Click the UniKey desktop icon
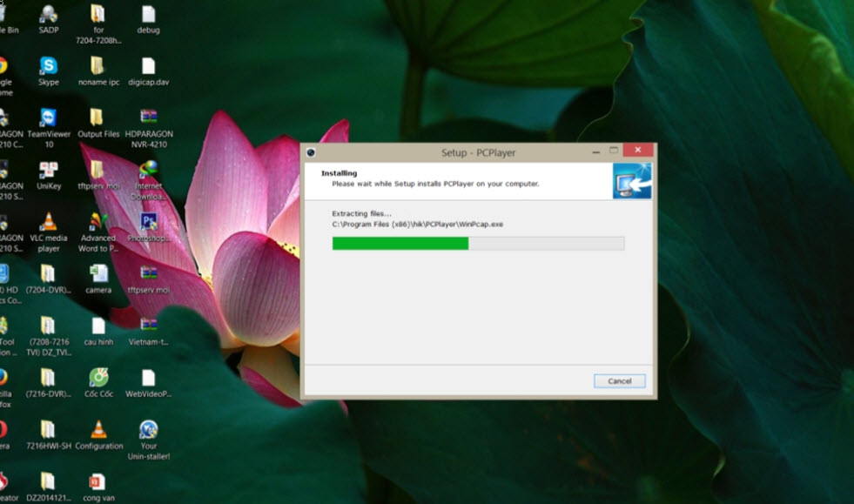The width and height of the screenshot is (854, 504). pyautogui.click(x=49, y=171)
